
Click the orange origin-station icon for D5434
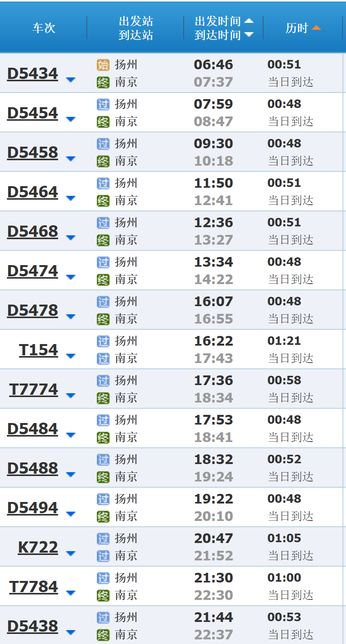coord(103,65)
